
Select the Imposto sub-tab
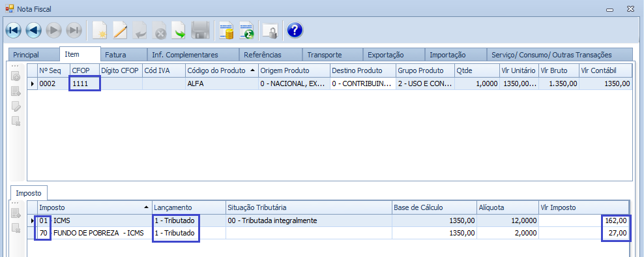click(x=28, y=193)
